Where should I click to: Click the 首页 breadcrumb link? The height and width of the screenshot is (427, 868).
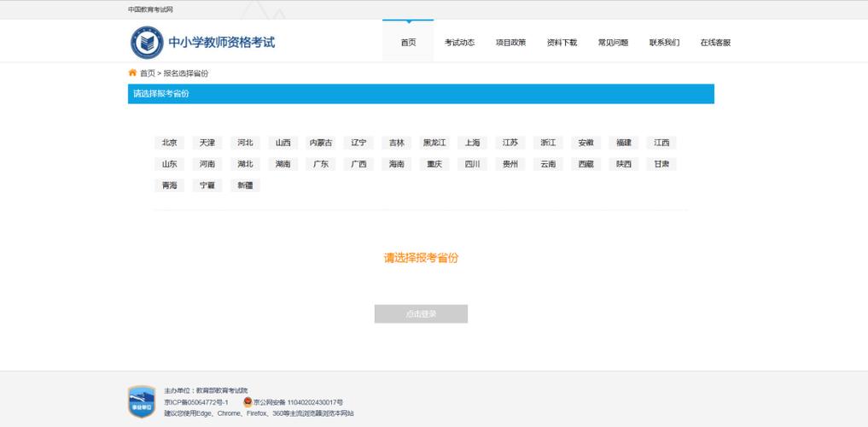(x=148, y=73)
